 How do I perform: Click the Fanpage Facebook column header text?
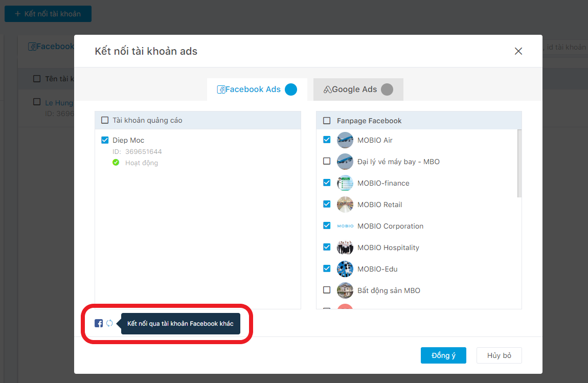click(x=369, y=121)
